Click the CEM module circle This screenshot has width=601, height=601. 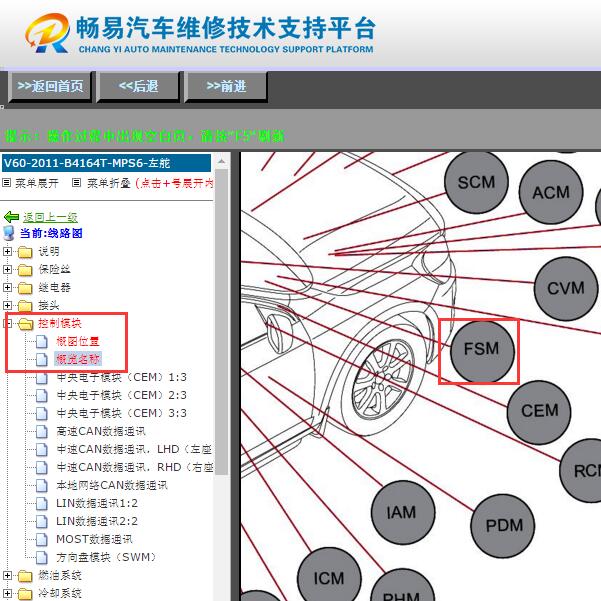pyautogui.click(x=539, y=412)
